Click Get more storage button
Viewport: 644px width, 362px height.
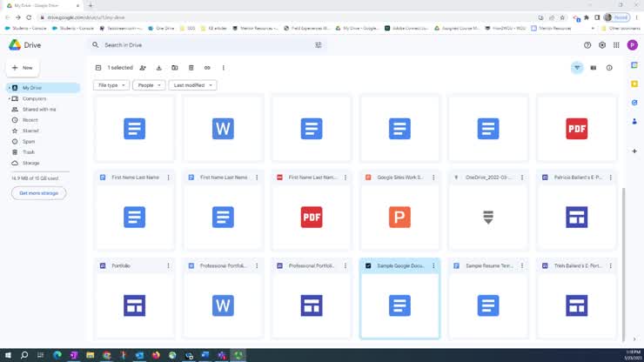click(x=38, y=192)
